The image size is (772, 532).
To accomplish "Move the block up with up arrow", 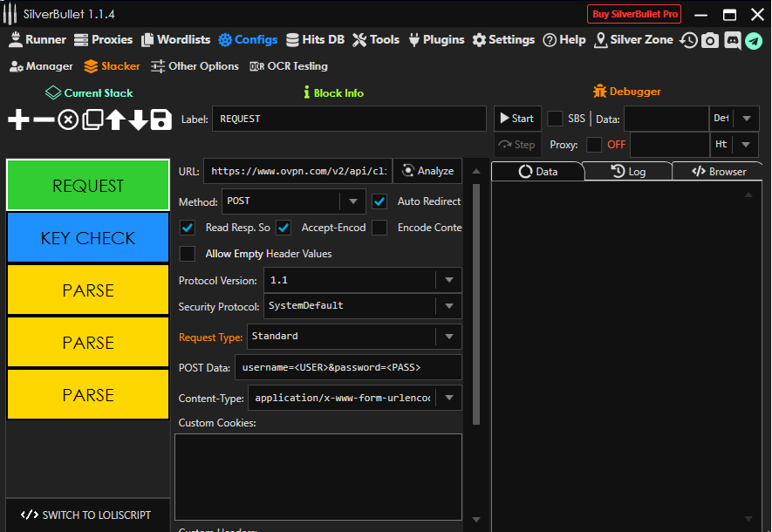I will click(115, 120).
